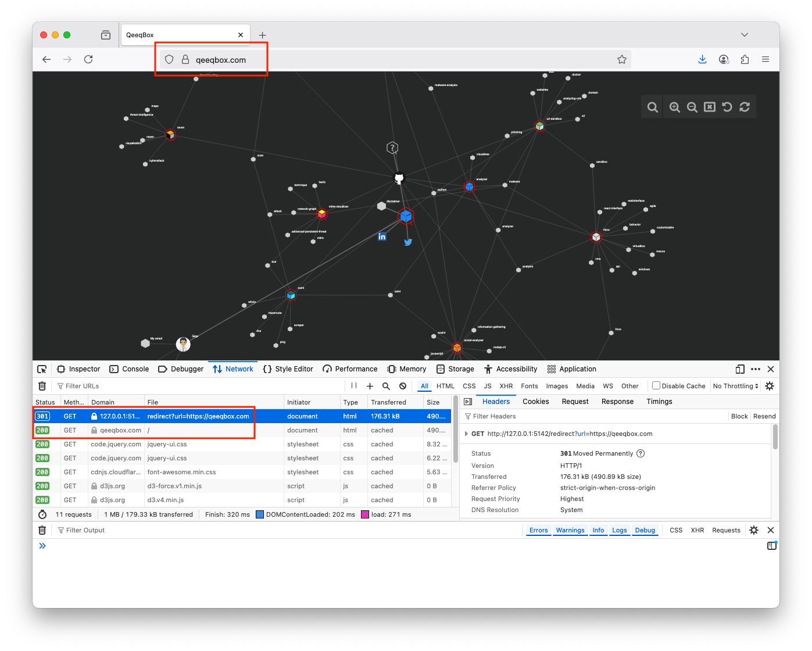The image size is (812, 651).
Task: Select the 301 redirect request row
Action: pyautogui.click(x=242, y=416)
